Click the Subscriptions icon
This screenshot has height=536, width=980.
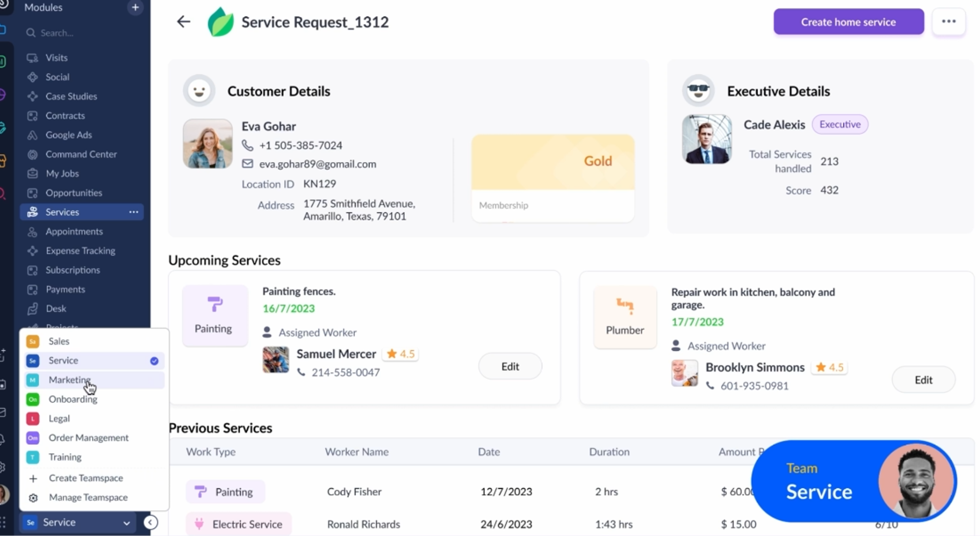32,270
